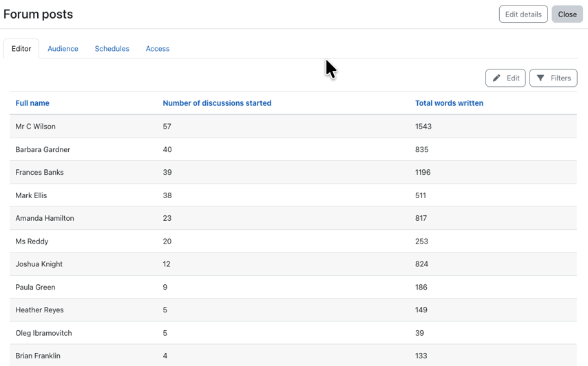Click Brian Franklin's discussions value 4
The width and height of the screenshot is (588, 366).
(x=165, y=356)
